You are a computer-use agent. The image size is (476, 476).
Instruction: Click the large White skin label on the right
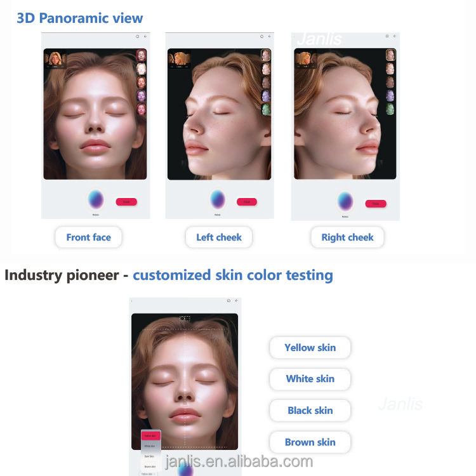(310, 379)
